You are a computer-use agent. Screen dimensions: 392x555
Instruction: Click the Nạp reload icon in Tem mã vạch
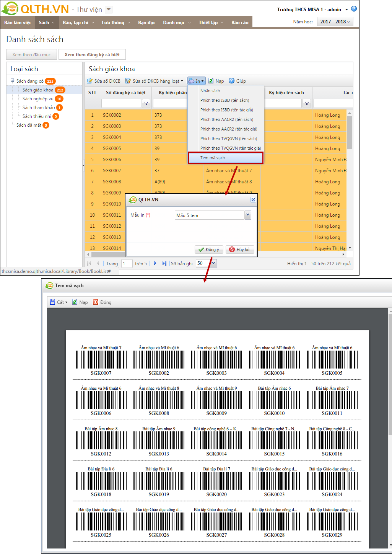click(75, 302)
